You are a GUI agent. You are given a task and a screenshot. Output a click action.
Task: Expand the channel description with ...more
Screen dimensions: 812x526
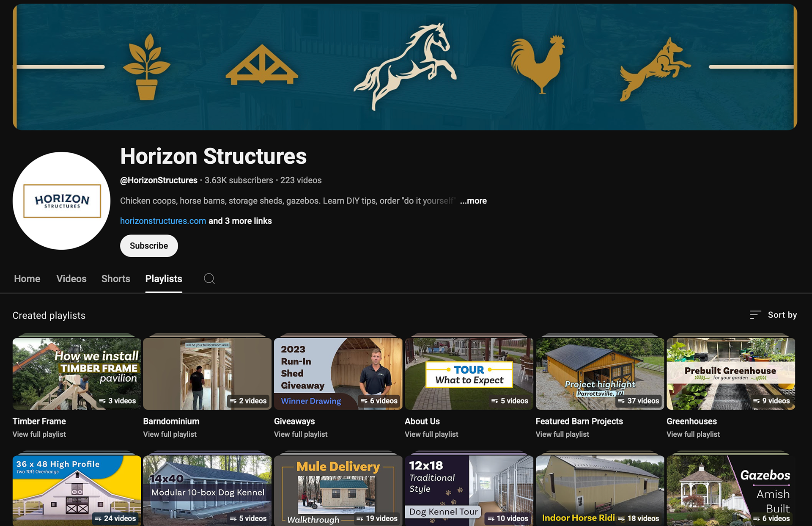pos(473,201)
